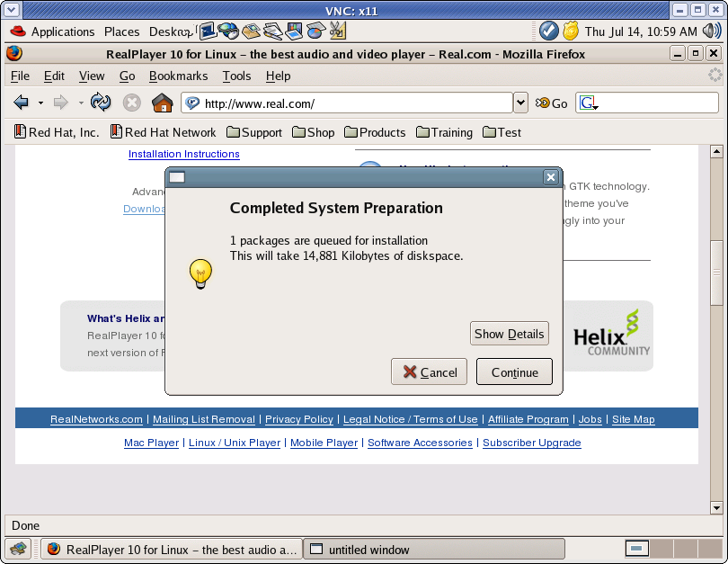Image resolution: width=728 pixels, height=564 pixels.
Task: Click the Red Hat, Inc. bookmark
Action: click(57, 132)
